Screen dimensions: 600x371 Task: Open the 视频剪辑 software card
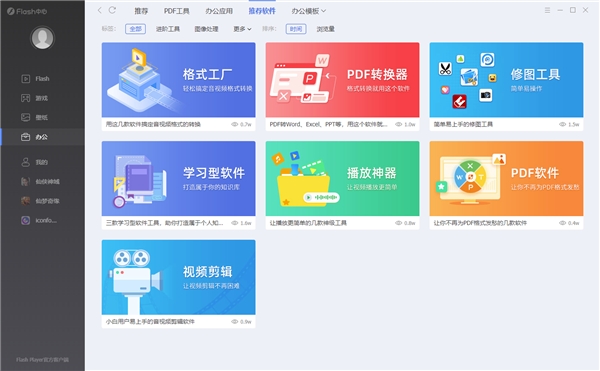[x=178, y=284]
